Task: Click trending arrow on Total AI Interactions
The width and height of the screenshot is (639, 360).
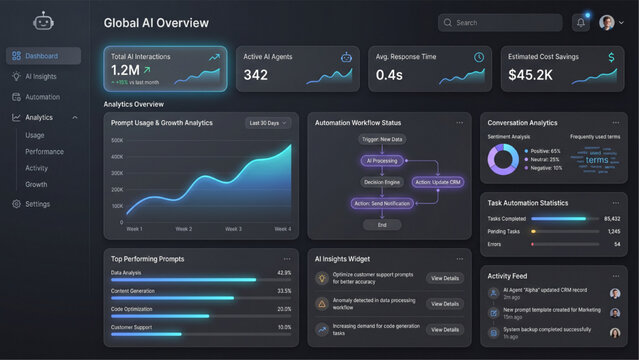Action: (214, 57)
